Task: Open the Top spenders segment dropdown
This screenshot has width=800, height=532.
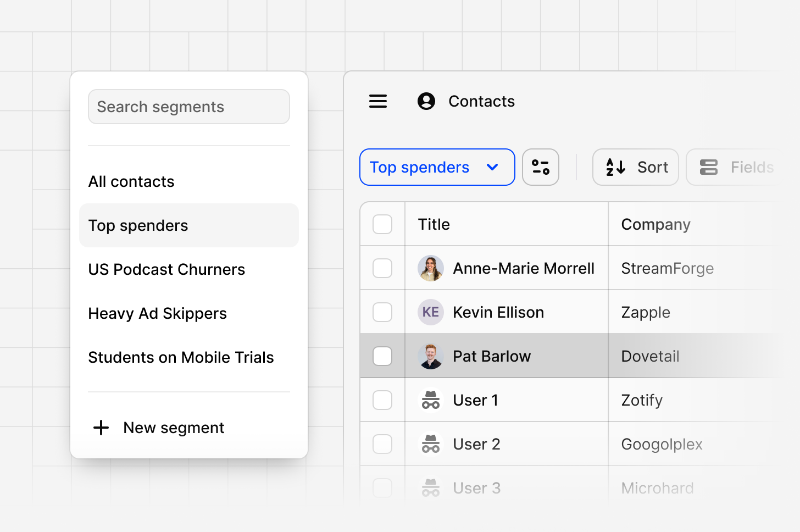Action: [437, 167]
